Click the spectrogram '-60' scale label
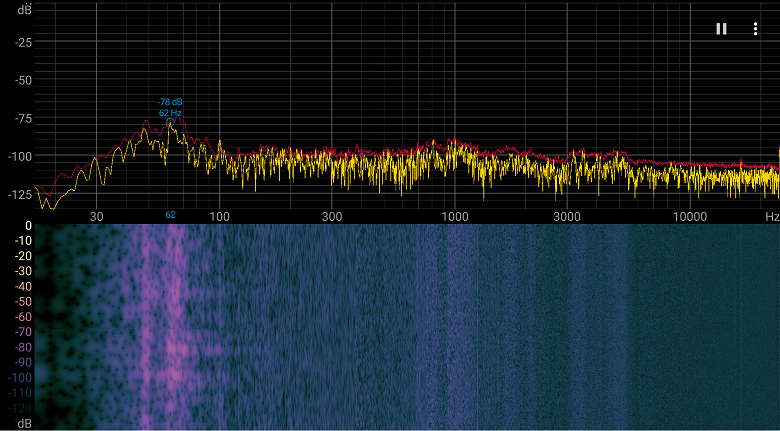This screenshot has height=431, width=780. click(x=22, y=317)
